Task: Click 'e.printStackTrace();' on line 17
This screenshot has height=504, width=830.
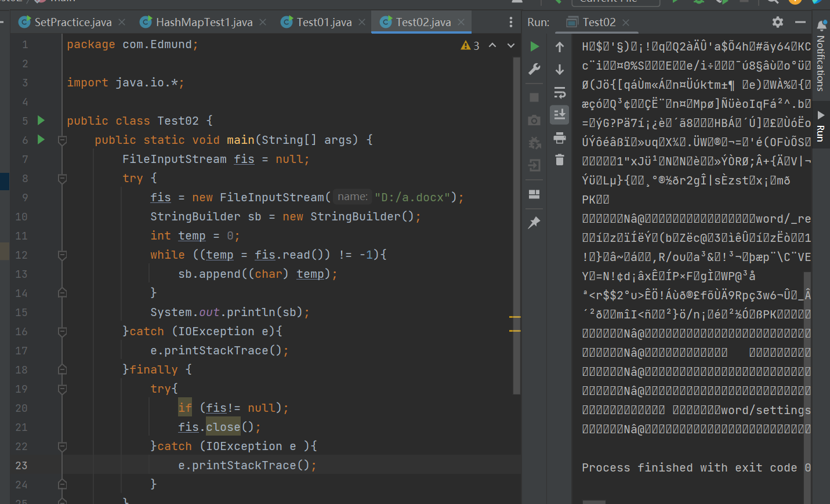Action: (219, 350)
